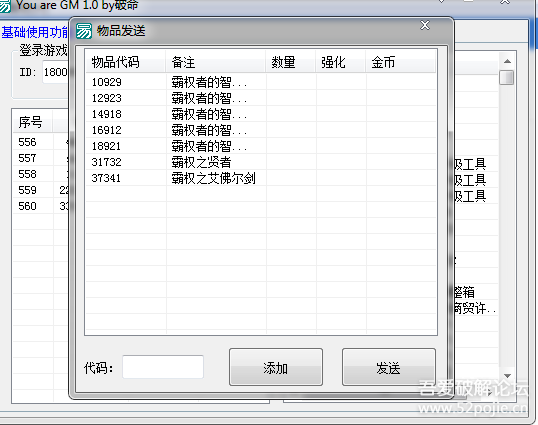Click 霸权之贤者 remark cell
The height and width of the screenshot is (425, 538).
tap(201, 162)
